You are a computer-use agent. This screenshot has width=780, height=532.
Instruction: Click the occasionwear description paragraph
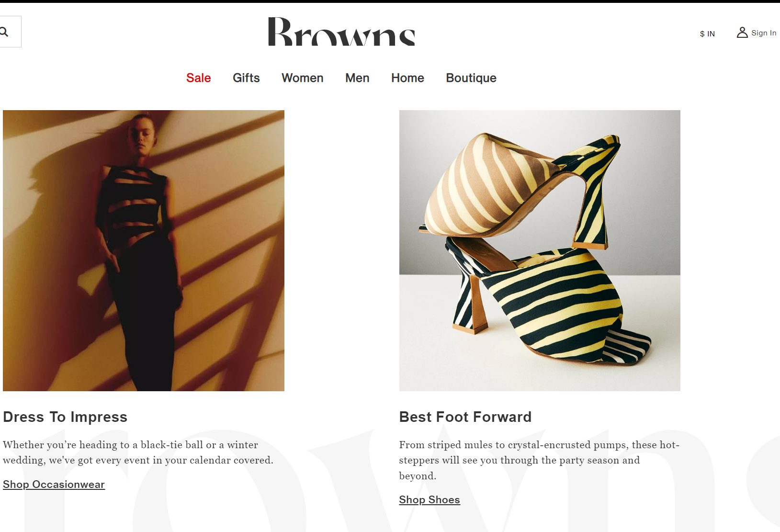coord(138,452)
